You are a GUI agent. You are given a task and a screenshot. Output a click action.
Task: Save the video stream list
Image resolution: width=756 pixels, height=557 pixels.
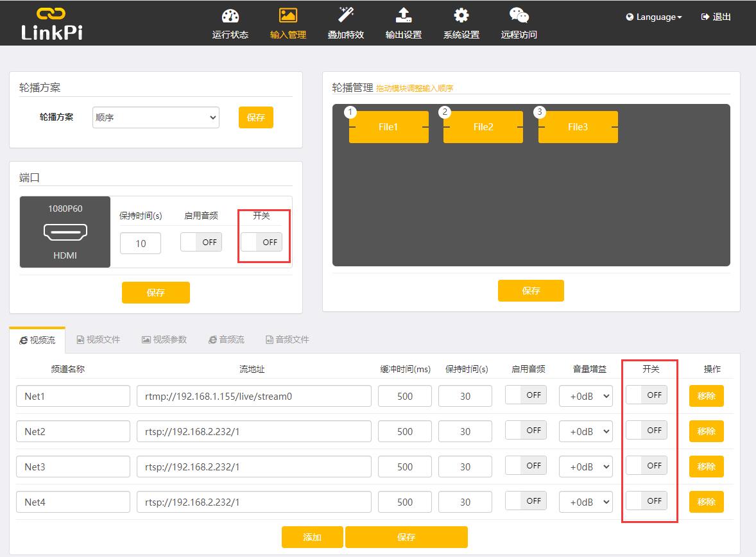click(406, 537)
